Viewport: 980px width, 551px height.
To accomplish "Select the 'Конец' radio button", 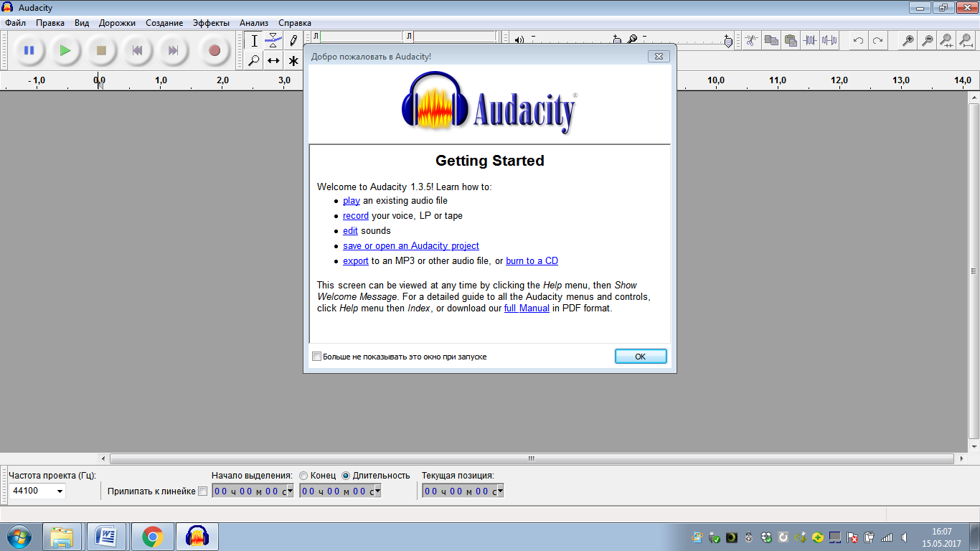I will (x=303, y=476).
